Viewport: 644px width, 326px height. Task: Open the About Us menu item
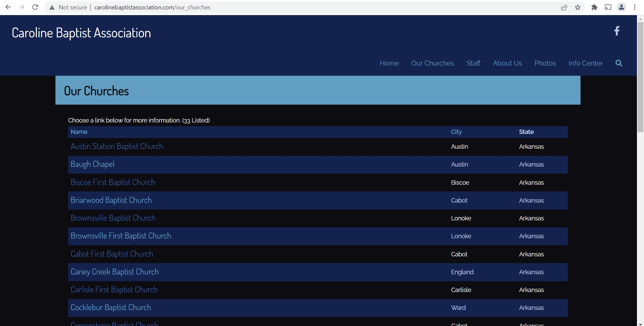click(507, 63)
